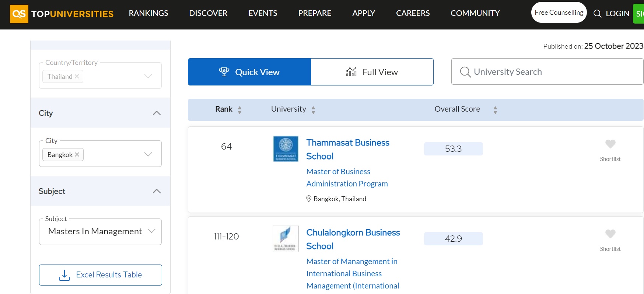
Task: Click the Chulalongkorn Business School logo thumbnail
Action: click(x=286, y=239)
